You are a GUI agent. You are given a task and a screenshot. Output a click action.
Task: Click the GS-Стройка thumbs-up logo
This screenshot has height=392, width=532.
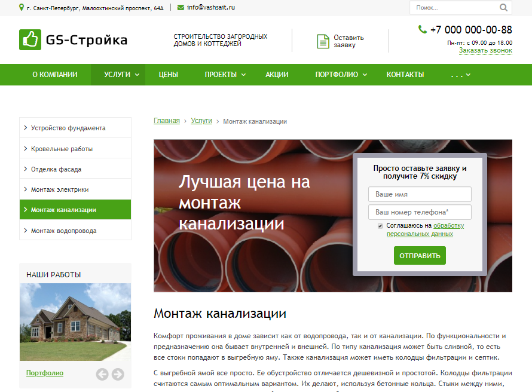(30, 40)
